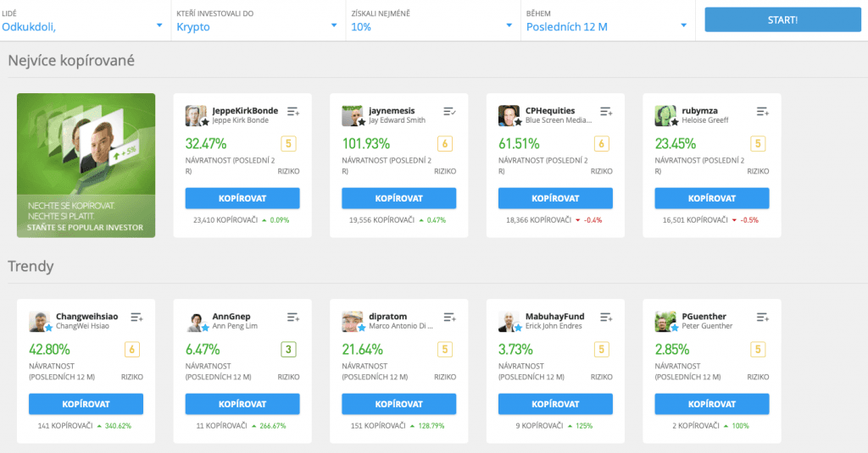Screen dimensions: 868x453
Task: Add Changweihsiao to watchlist icon
Action: (136, 318)
